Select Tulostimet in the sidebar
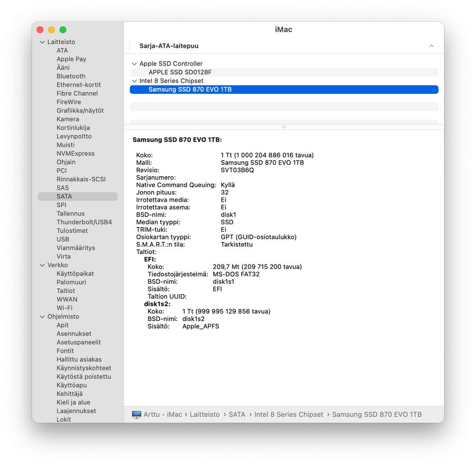This screenshot has width=476, height=465. tap(72, 231)
